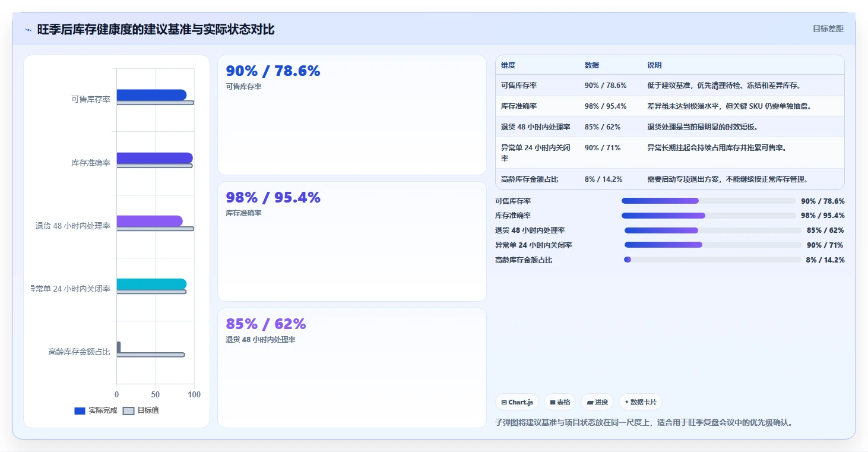Select the 数据卡片 tag
This screenshot has width=868, height=452.
(x=641, y=402)
